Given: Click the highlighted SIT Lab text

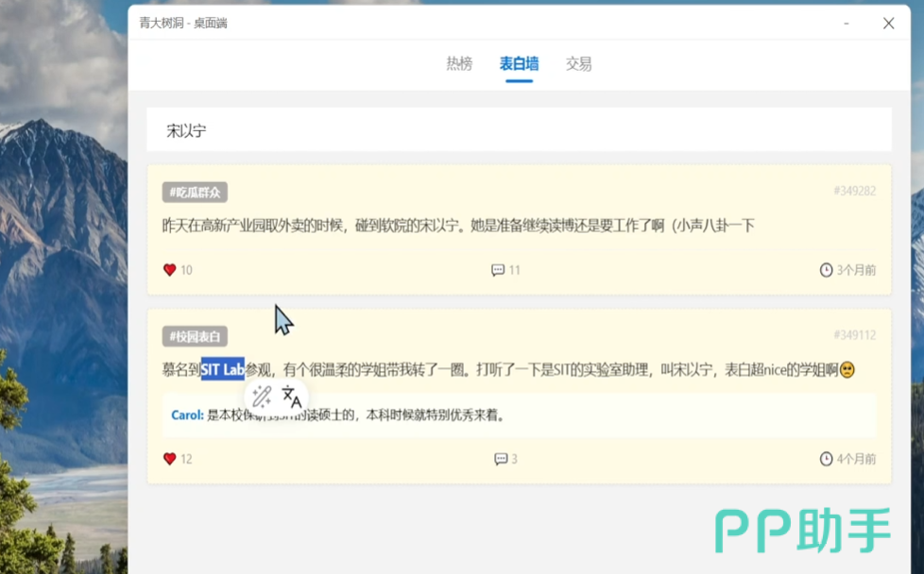Looking at the screenshot, I should point(222,370).
